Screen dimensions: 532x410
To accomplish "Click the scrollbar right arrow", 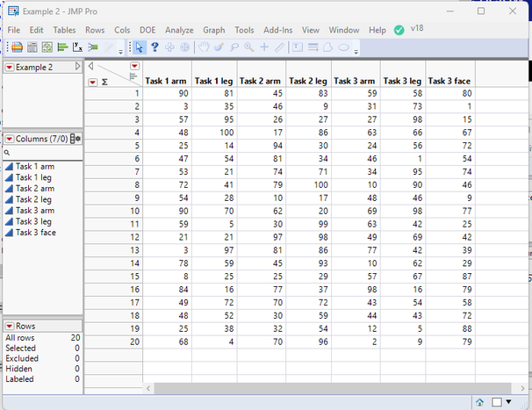I will tap(522, 388).
